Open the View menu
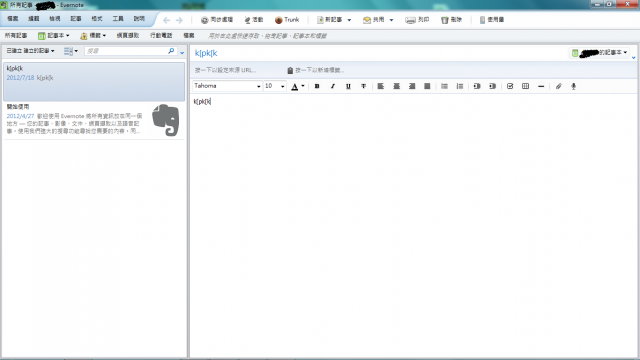This screenshot has height=360, width=640. (55, 19)
